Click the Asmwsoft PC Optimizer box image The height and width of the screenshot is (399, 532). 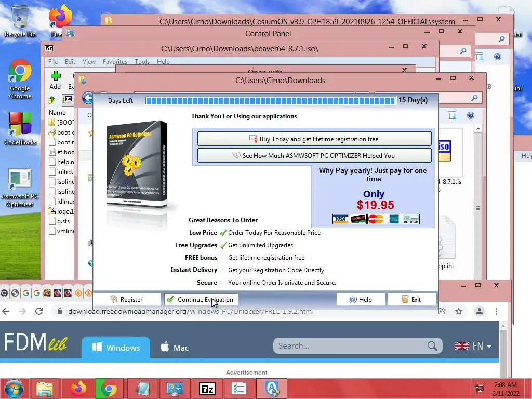[137, 164]
